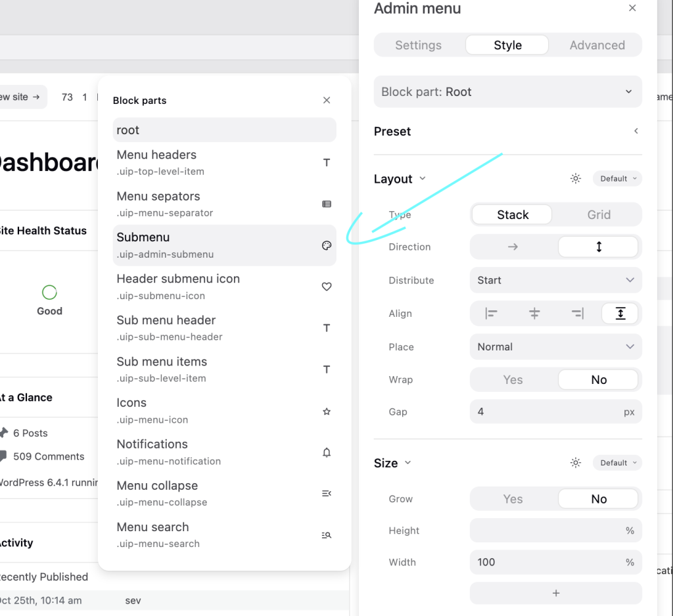
Task: Click the star icon next to Icons
Action: click(x=327, y=412)
